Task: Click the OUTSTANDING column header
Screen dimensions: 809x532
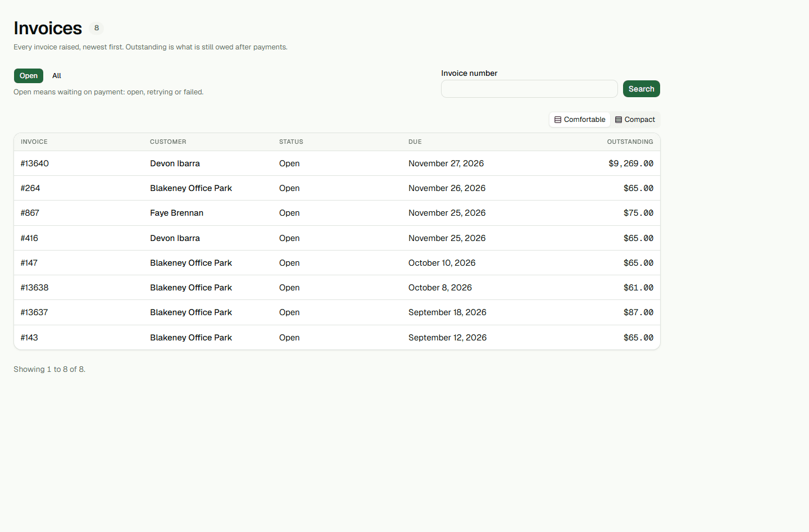Action: click(630, 142)
